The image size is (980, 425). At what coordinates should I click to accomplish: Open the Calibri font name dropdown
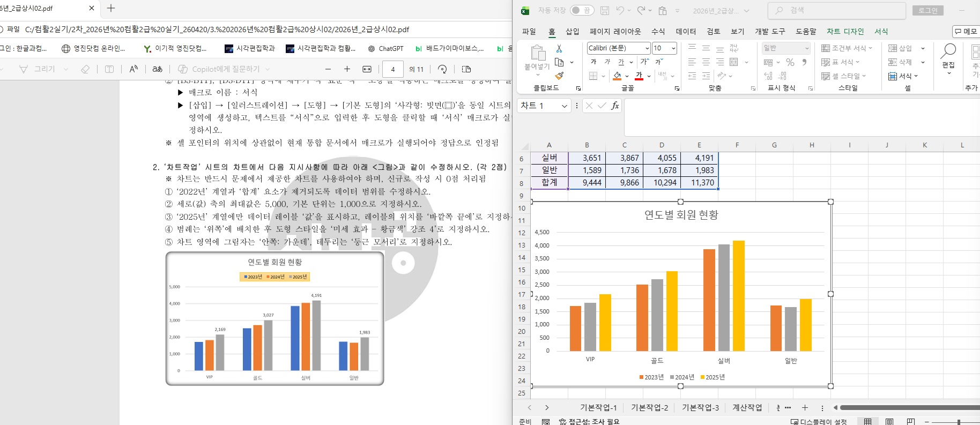pos(647,48)
